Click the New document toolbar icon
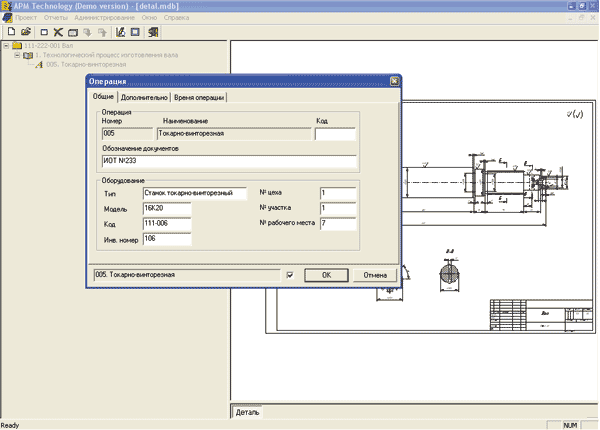 (x=10, y=32)
